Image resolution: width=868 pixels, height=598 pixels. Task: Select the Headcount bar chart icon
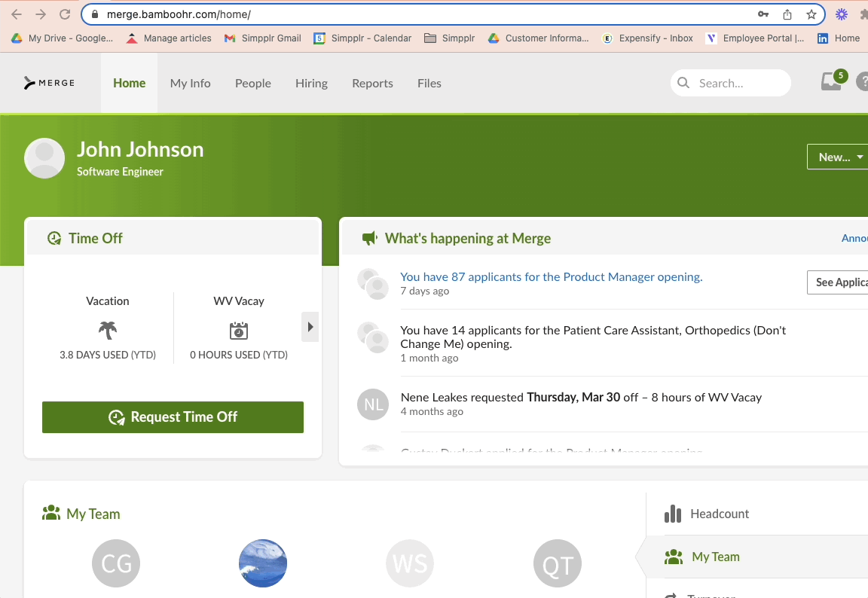(x=672, y=514)
